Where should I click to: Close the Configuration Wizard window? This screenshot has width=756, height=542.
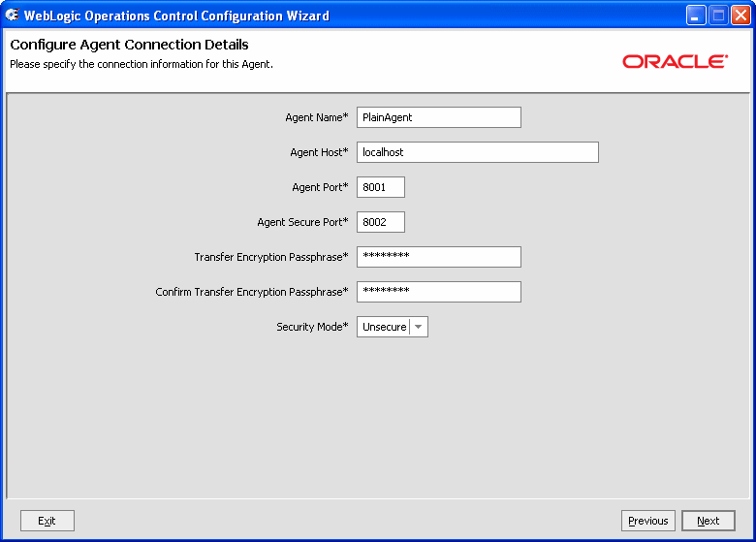tap(741, 16)
